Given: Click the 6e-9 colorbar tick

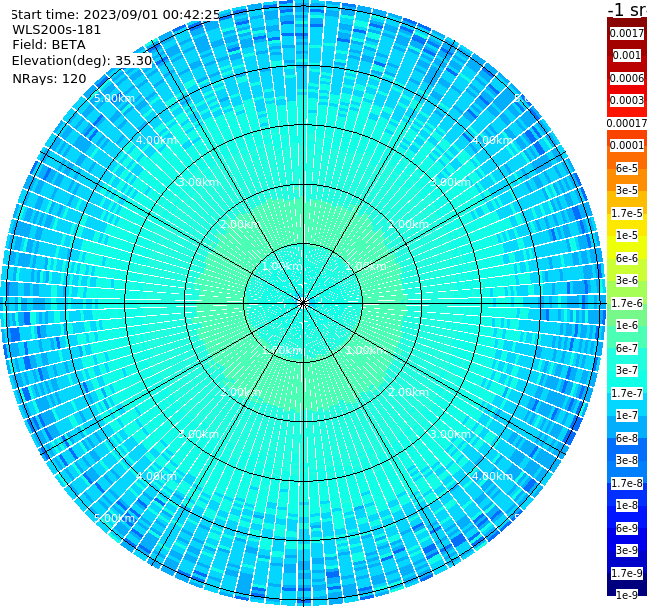Looking at the screenshot, I should point(627,528).
